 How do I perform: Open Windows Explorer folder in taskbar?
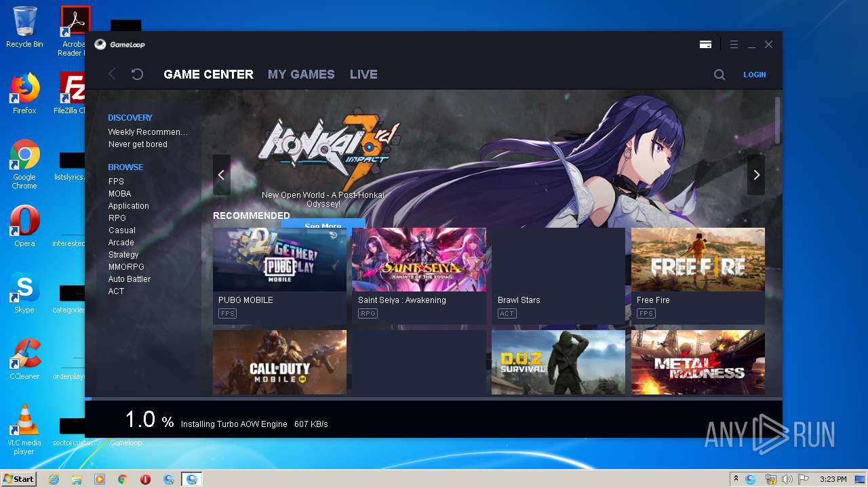click(x=77, y=479)
